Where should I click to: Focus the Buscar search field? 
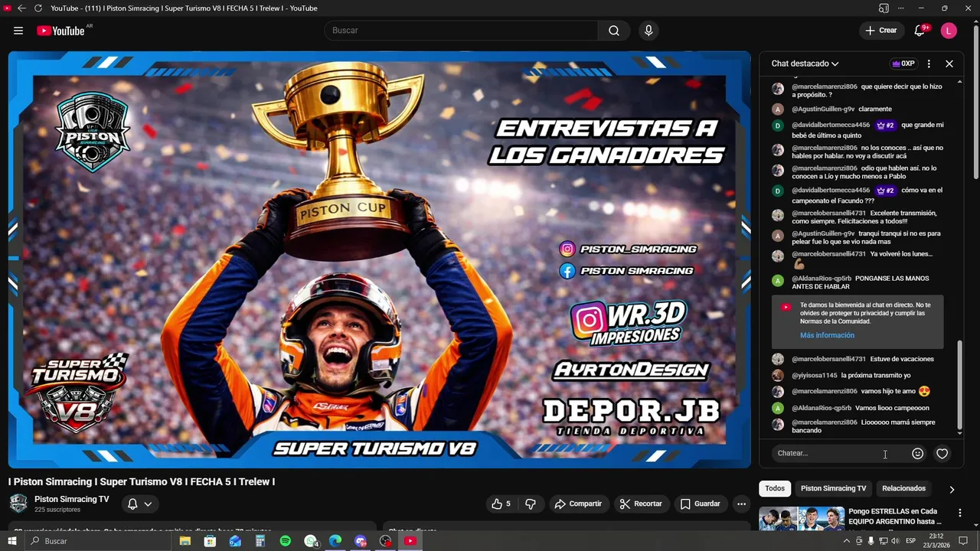pos(462,31)
